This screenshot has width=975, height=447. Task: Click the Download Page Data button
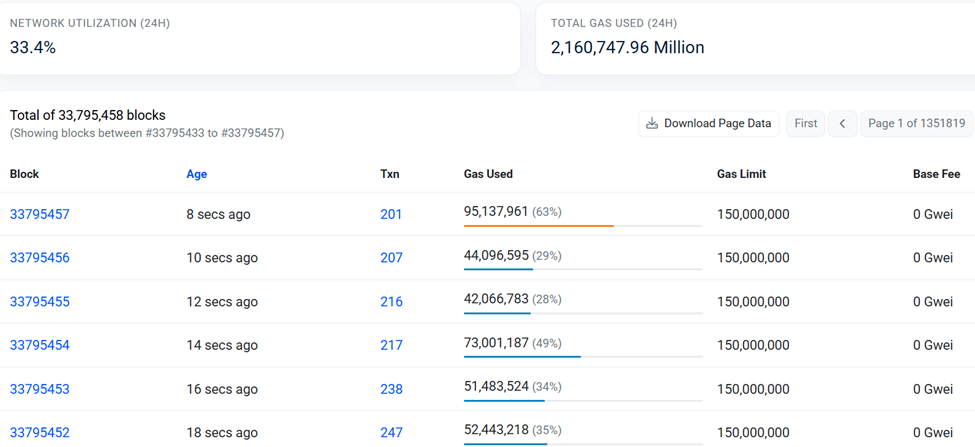coord(708,123)
